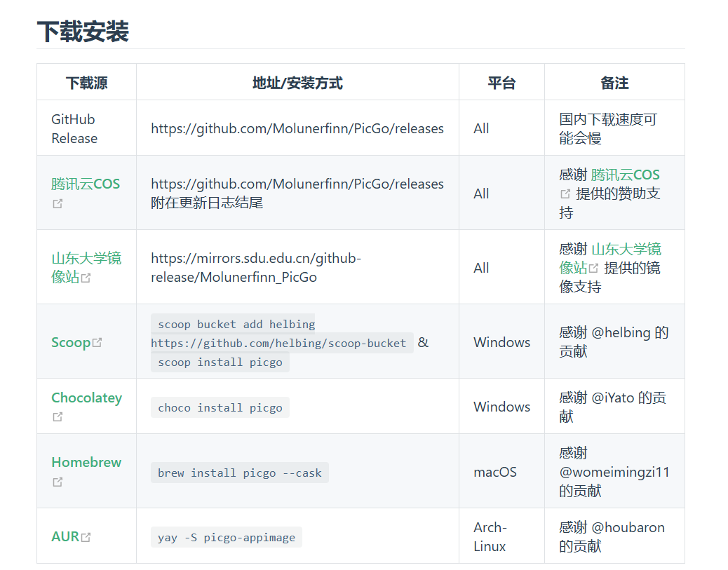Click the external link icon below Homebrew
Viewport: 728px width, 570px height.
[58, 482]
